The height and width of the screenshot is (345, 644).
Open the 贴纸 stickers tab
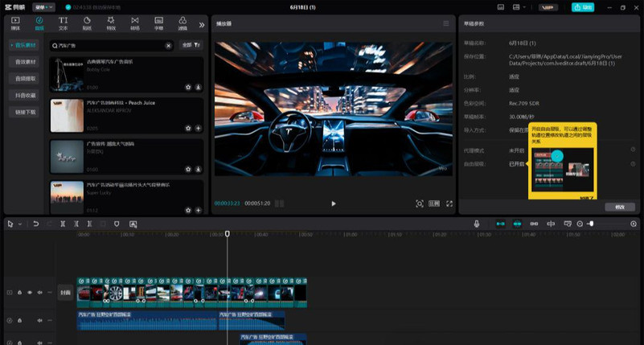pyautogui.click(x=87, y=24)
